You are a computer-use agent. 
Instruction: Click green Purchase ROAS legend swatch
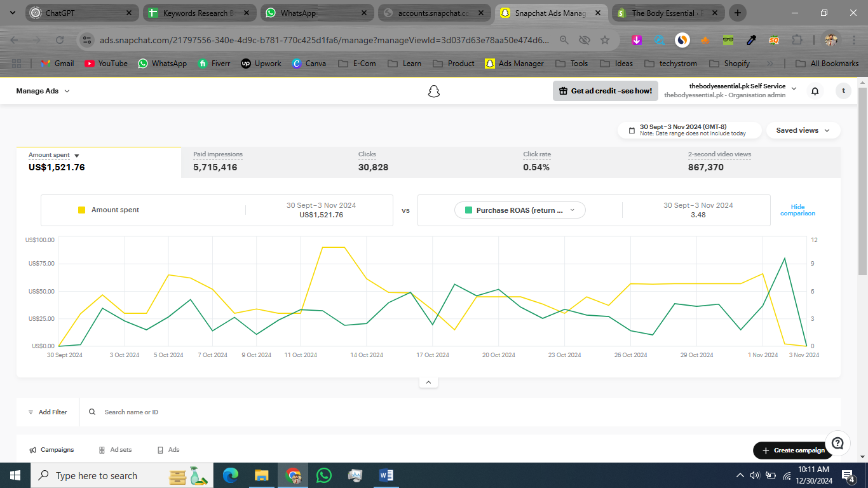(x=469, y=210)
